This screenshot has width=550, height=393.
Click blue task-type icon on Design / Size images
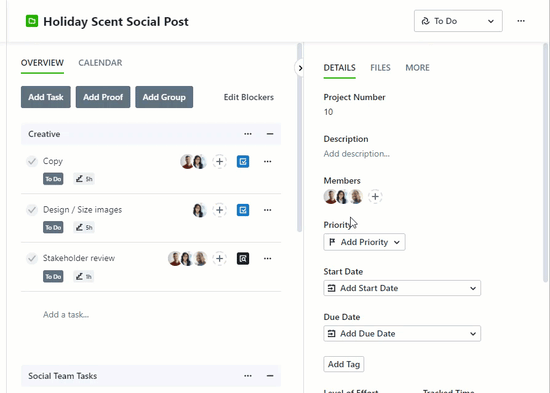(243, 210)
